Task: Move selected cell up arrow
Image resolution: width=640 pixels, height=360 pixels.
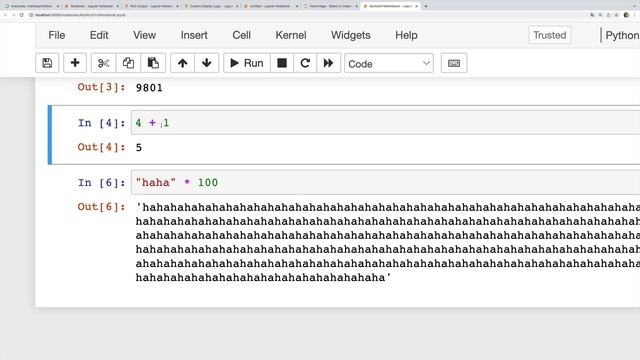Action: pyautogui.click(x=182, y=63)
